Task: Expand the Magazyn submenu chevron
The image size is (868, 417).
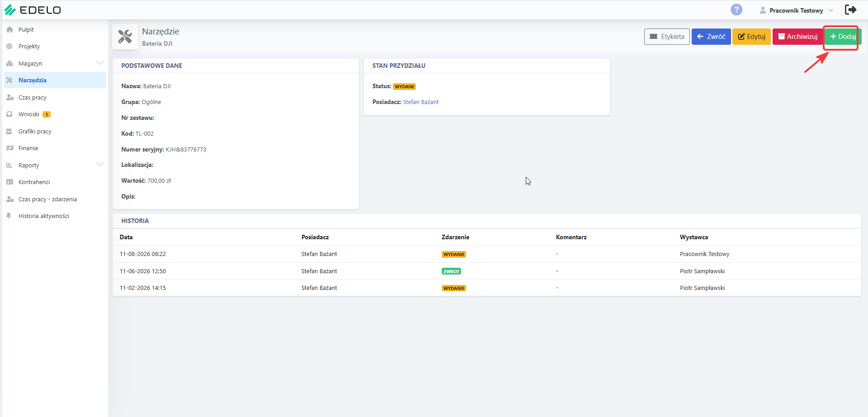Action: click(100, 63)
